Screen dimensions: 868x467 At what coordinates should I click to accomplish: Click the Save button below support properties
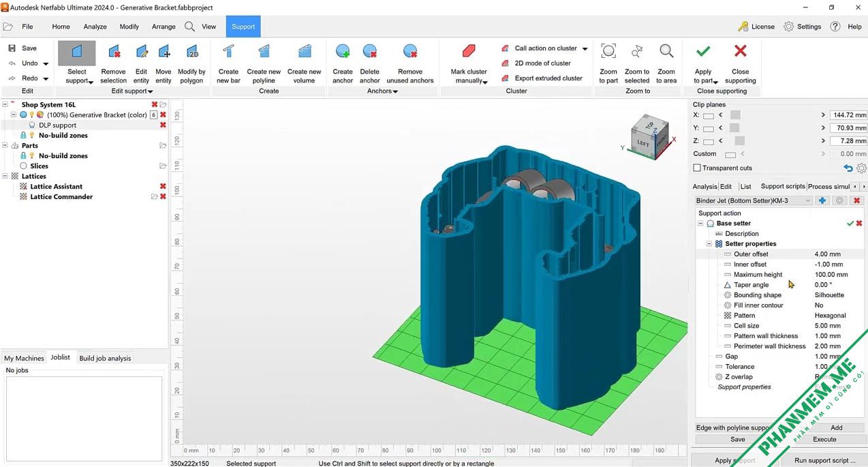point(738,440)
